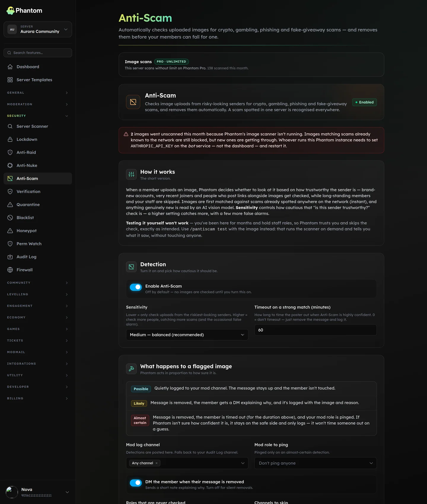427x504 pixels.
Task: Click the PRO · UNLIMITED badge
Action: pyautogui.click(x=171, y=62)
